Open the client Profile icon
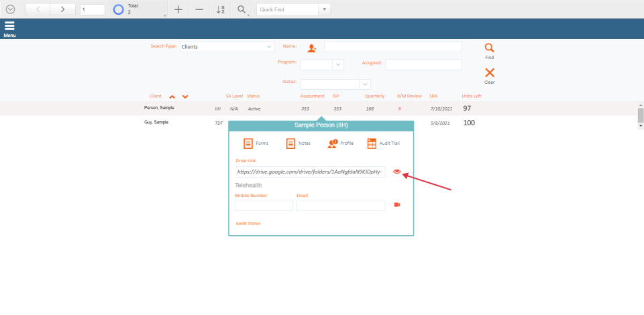 click(x=332, y=143)
